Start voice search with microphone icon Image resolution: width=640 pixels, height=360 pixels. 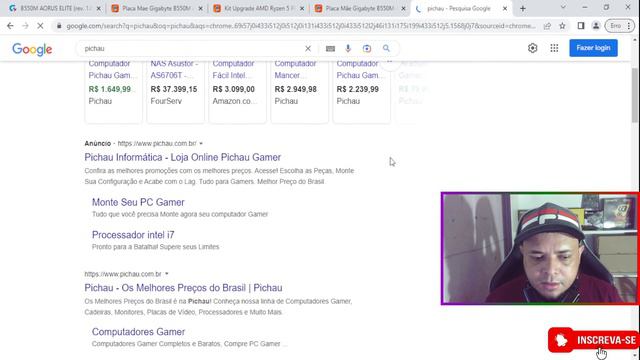pos(348,48)
